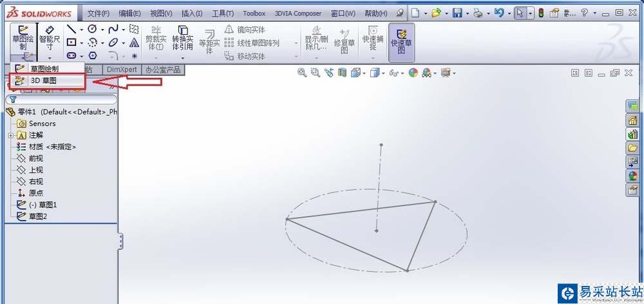Click the Zoom to Area icon

coord(316,73)
